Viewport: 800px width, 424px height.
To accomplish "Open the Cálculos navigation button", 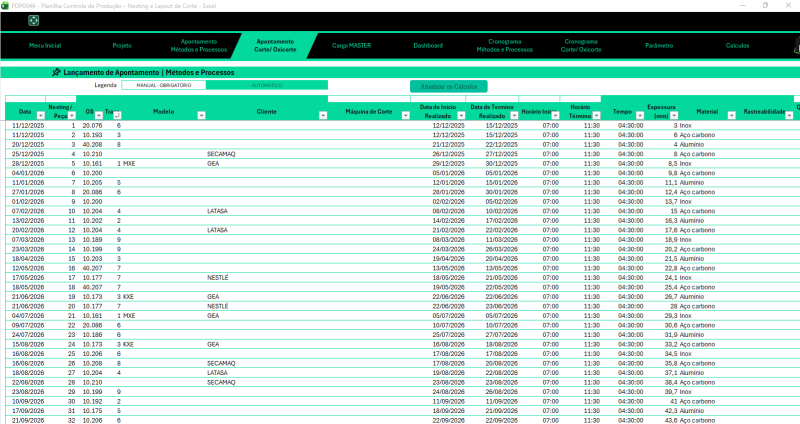I will coord(738,46).
